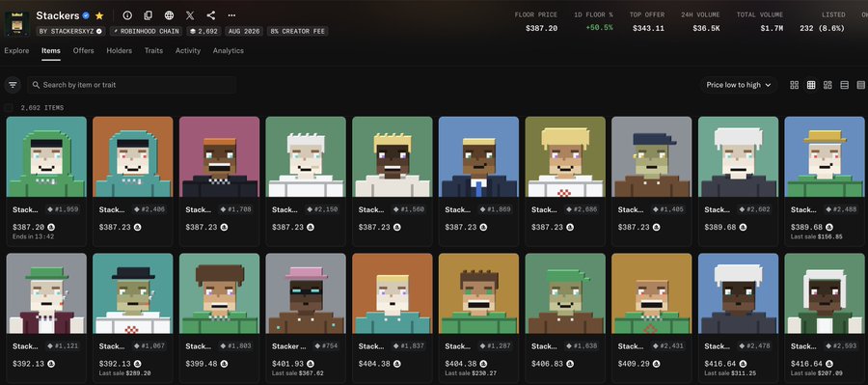Viewport: 868px width, 385px height.
Task: Open the Stacker #754 pink hat image
Action: (x=306, y=293)
